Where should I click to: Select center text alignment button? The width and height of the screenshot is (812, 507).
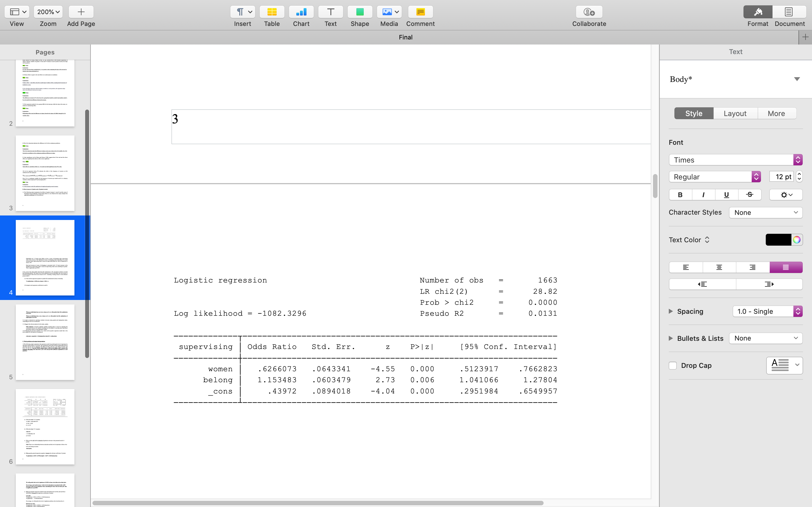point(719,267)
